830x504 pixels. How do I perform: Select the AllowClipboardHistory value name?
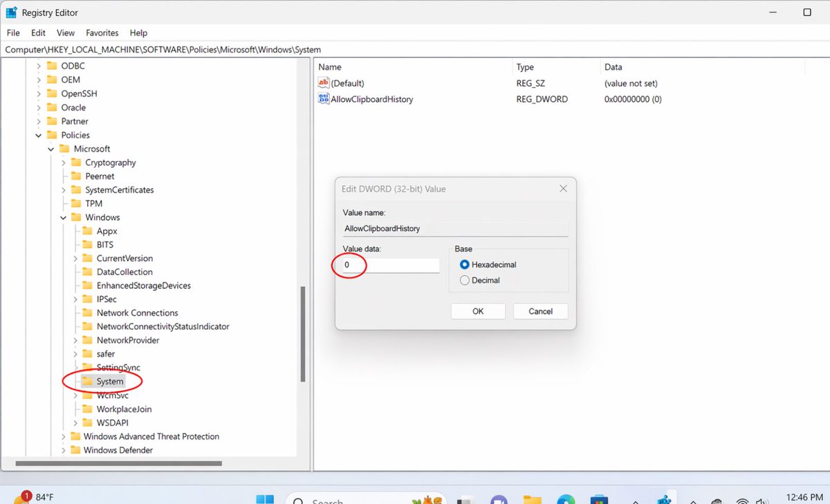(x=371, y=99)
